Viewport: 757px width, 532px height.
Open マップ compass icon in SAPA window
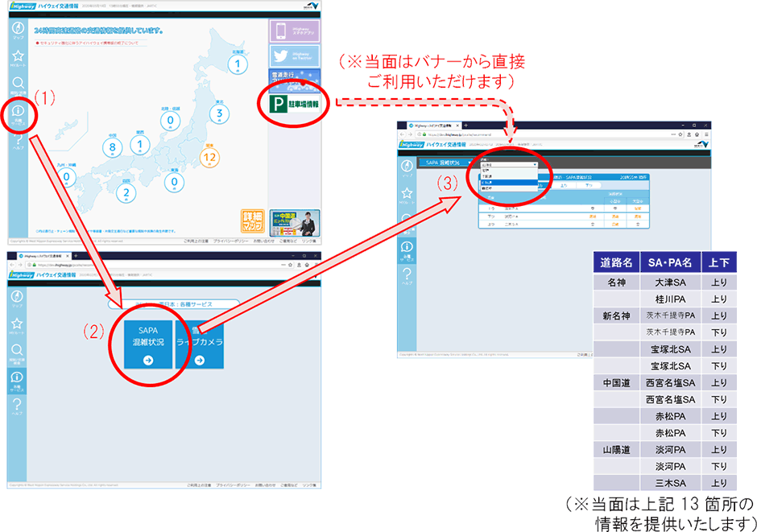coord(407,166)
